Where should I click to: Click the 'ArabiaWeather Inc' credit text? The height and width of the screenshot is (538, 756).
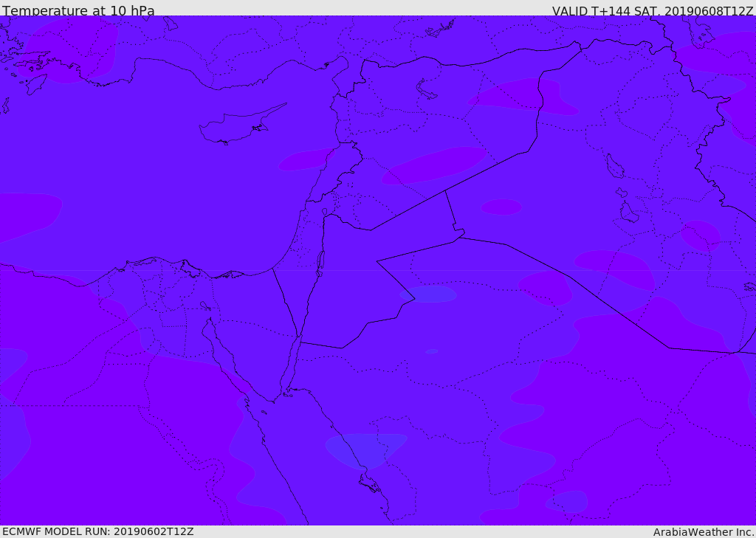tap(704, 532)
